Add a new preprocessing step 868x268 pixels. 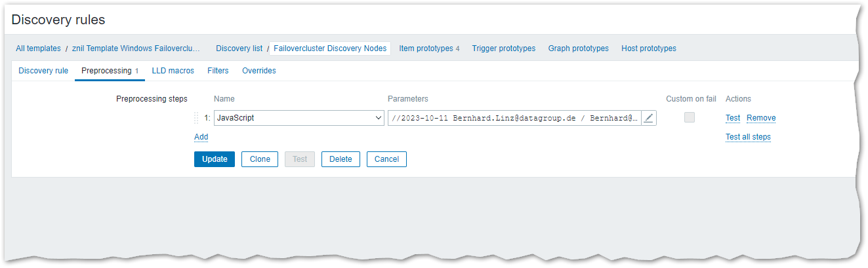[x=201, y=137]
